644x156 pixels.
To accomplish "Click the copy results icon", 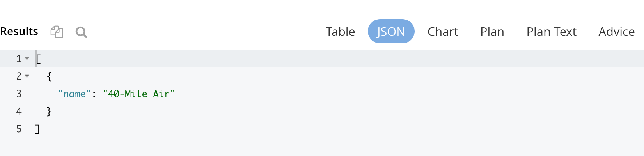I will pos(57,32).
